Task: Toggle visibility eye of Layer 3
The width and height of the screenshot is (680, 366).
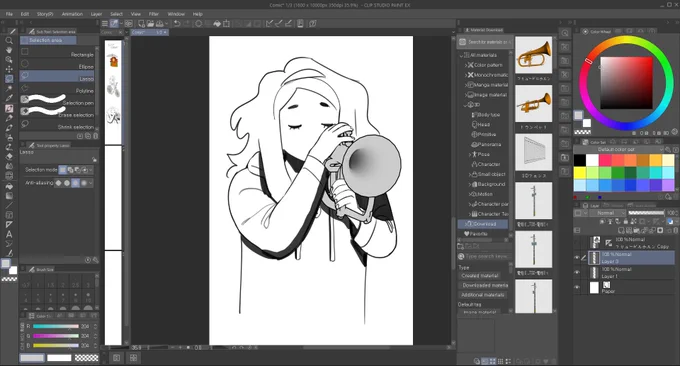Action: [577, 258]
